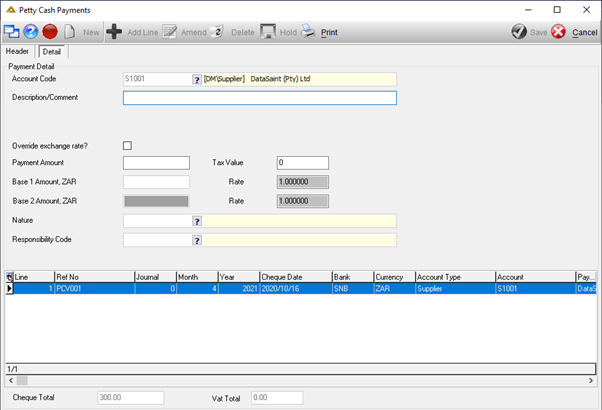Click the grid's right scroll arrow
The width and height of the screenshot is (602, 410).
[591, 380]
